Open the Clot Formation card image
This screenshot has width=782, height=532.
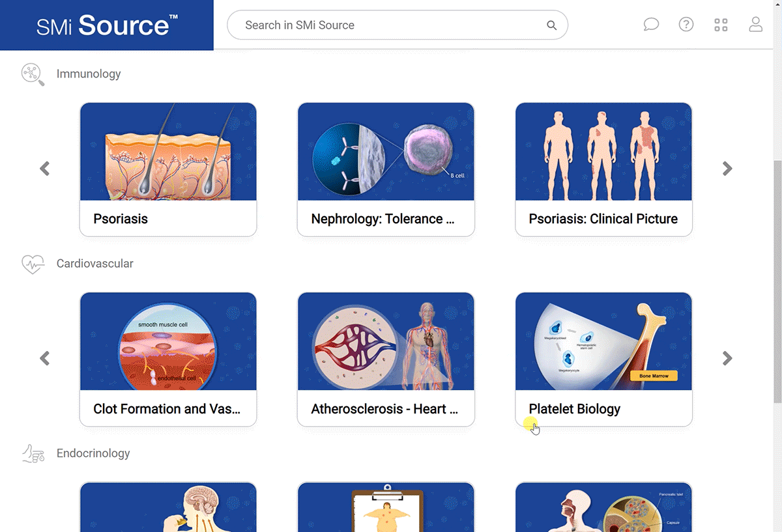pos(168,341)
